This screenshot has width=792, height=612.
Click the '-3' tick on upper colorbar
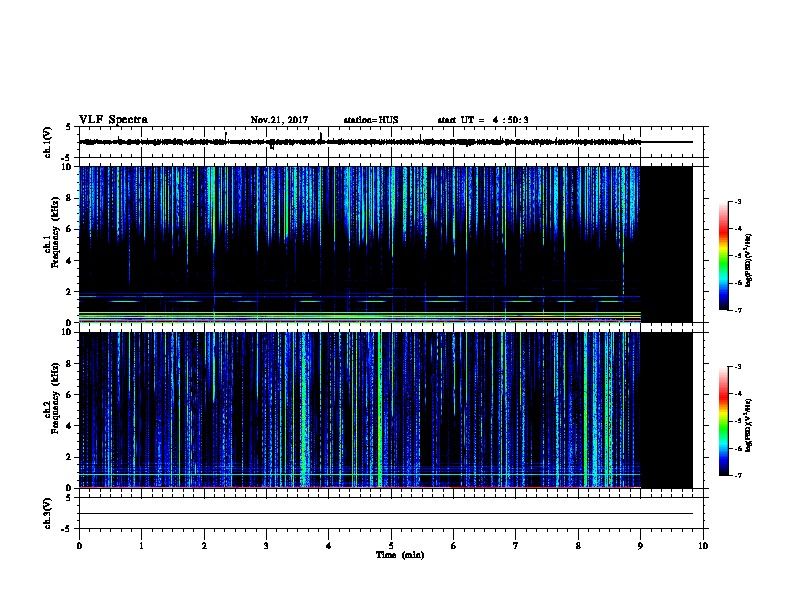737,201
